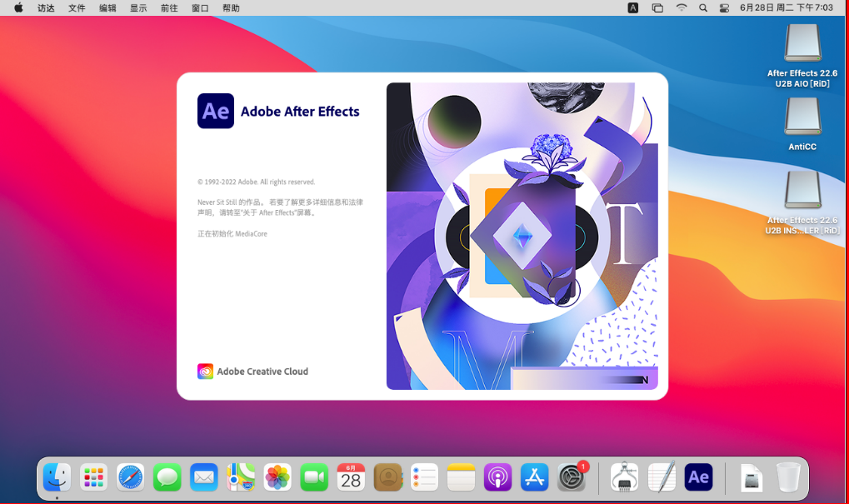Open System Preferences with badge in Dock
This screenshot has width=849, height=504.
pyautogui.click(x=572, y=477)
